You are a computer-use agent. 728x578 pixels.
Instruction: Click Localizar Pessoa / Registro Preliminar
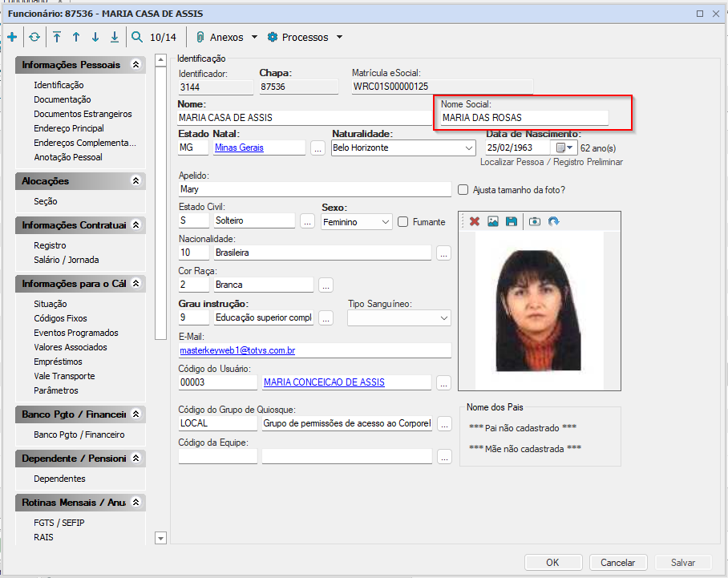552,162
